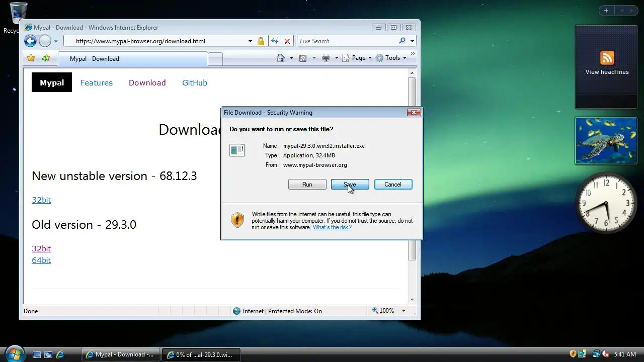Select the Mypal - Download tab
644x362 pixels.
click(132, 59)
